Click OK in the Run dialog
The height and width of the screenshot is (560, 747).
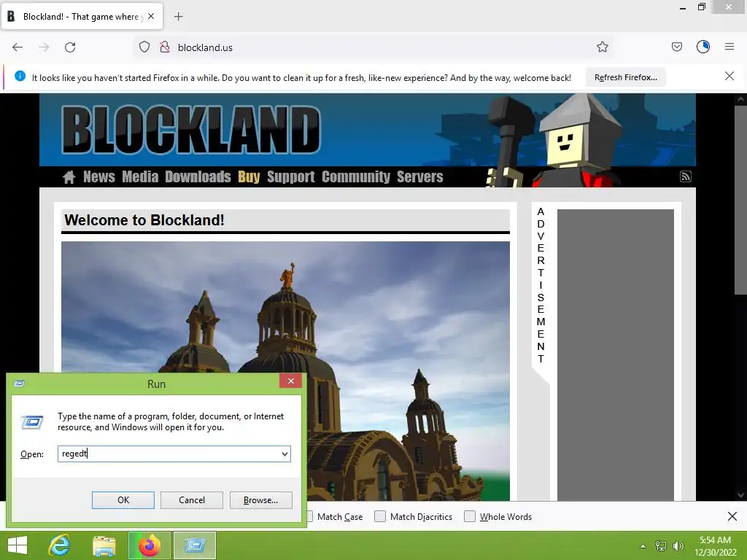(x=123, y=500)
